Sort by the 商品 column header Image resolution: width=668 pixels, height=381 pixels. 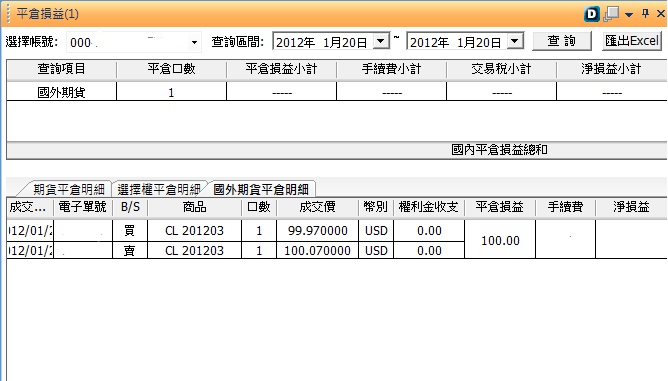(x=194, y=207)
